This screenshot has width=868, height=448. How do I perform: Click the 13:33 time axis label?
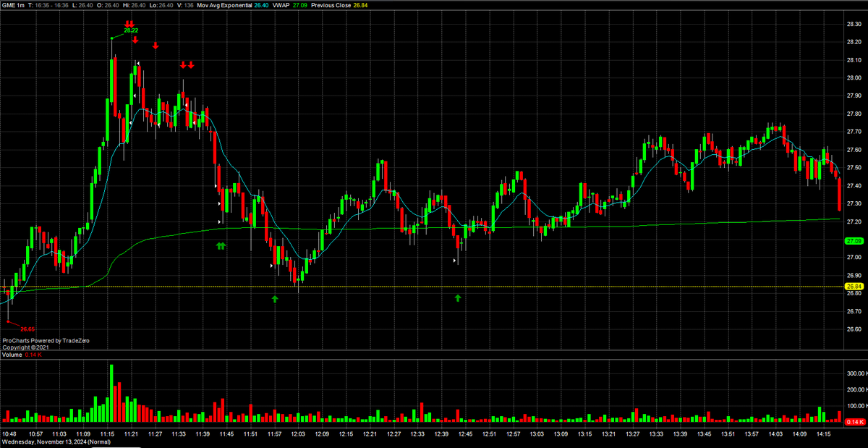pyautogui.click(x=656, y=434)
